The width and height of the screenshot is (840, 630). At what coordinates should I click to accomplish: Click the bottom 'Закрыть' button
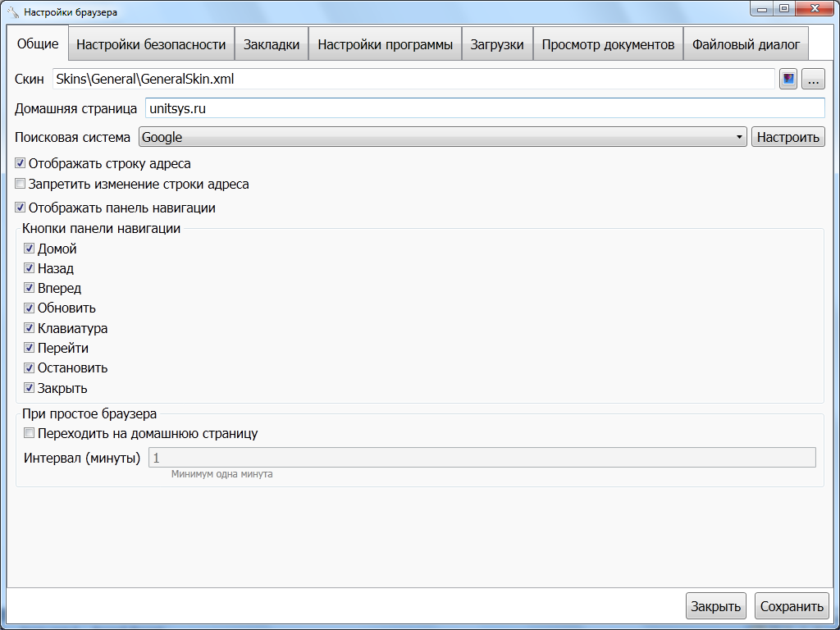tap(715, 607)
